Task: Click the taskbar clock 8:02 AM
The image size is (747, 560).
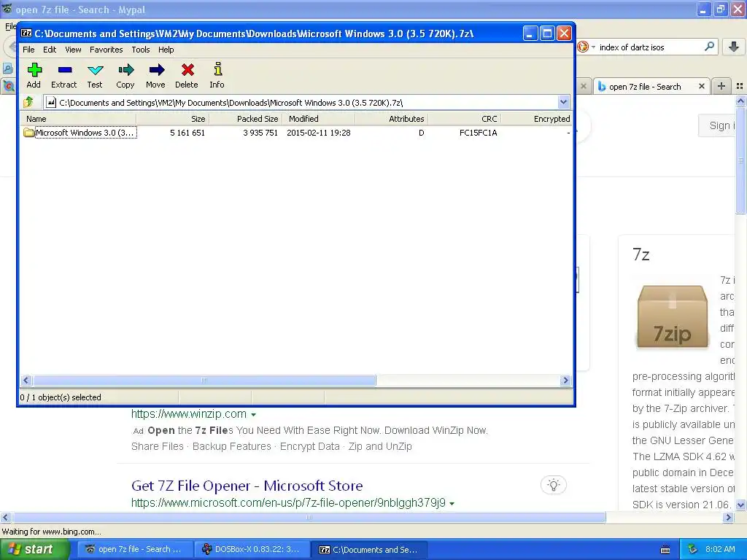Action: pyautogui.click(x=720, y=549)
